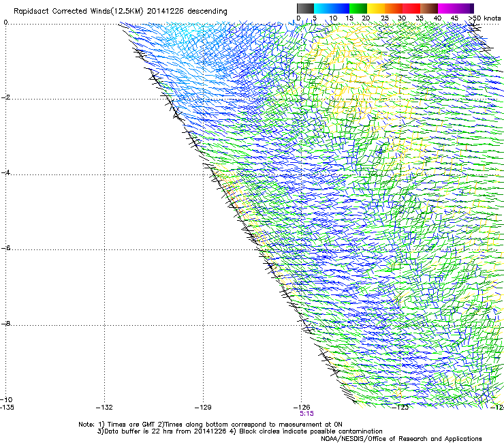The height and width of the screenshot is (443, 504).
Task: Click the legend scale label "25"
Action: pyautogui.click(x=385, y=18)
